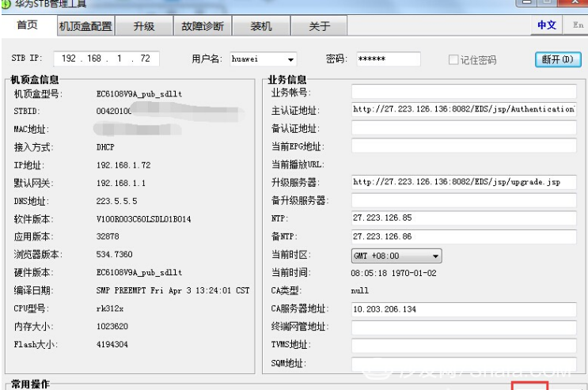Viewport: 588px width, 390px height.
Task: Click the SQM地址 input field
Action: click(x=464, y=364)
